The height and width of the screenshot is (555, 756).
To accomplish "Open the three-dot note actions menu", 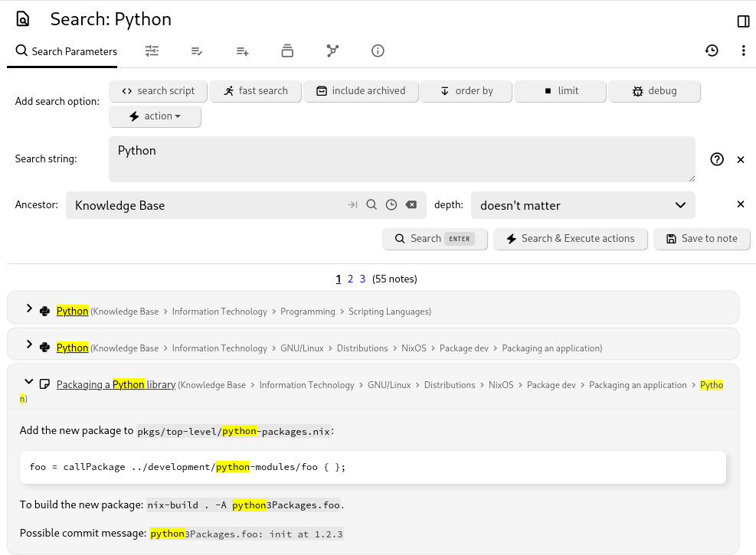I will click(743, 51).
